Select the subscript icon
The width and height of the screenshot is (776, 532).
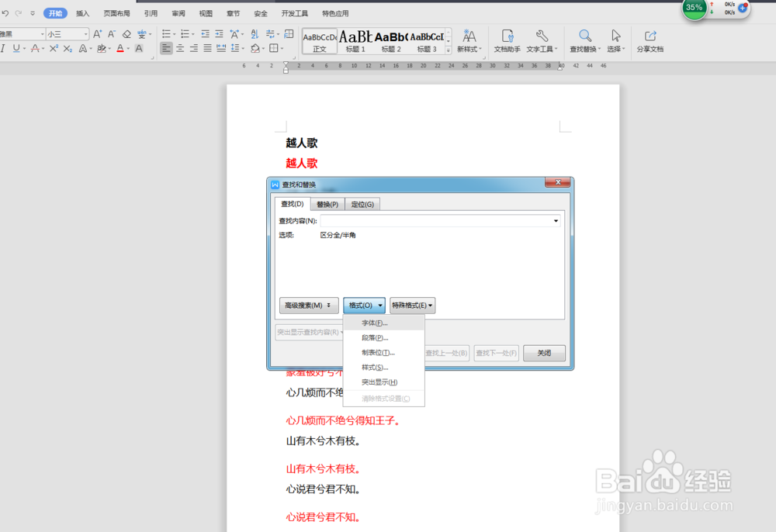click(x=68, y=49)
